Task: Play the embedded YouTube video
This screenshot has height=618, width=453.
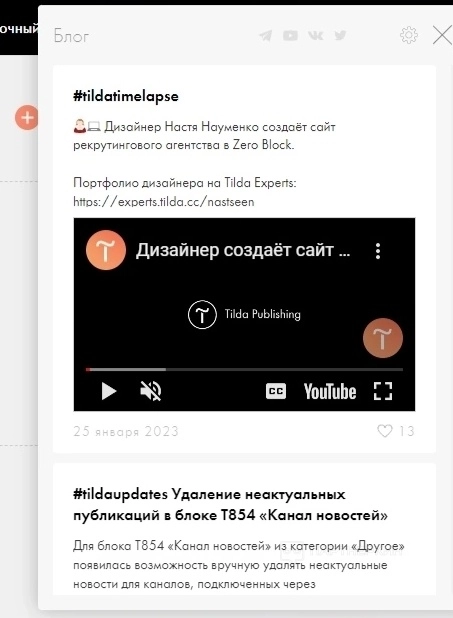Action: point(108,391)
